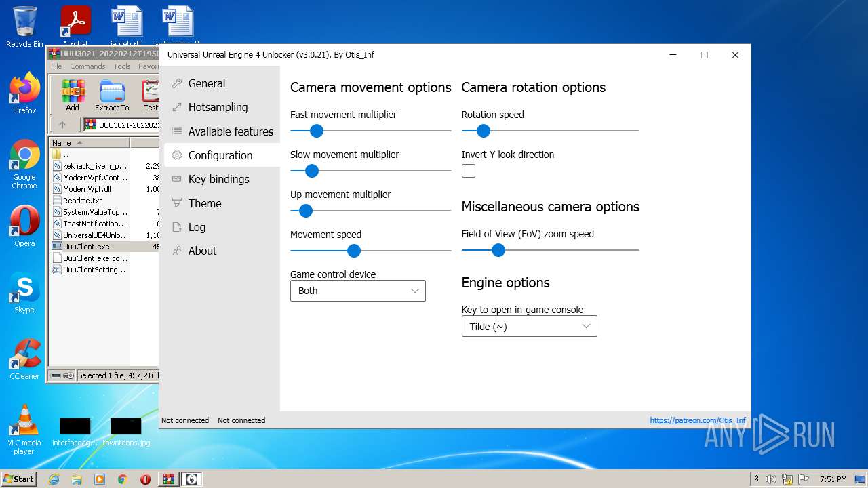The width and height of the screenshot is (868, 488).
Task: Click the Movement speed slider
Action: pyautogui.click(x=370, y=251)
